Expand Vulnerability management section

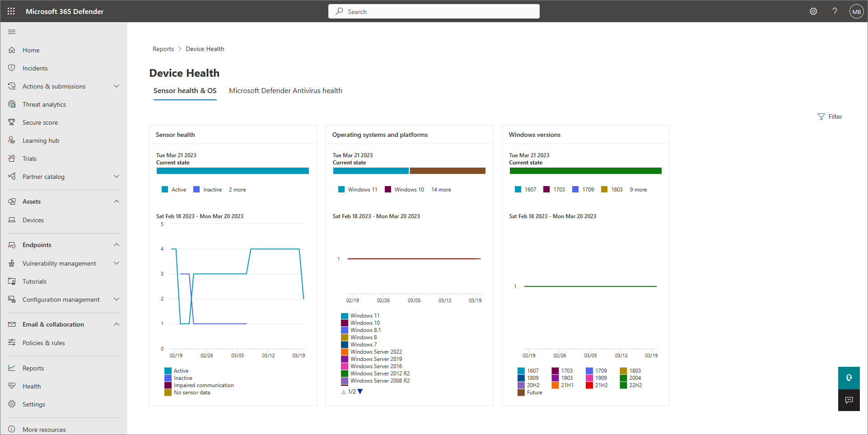click(x=116, y=263)
